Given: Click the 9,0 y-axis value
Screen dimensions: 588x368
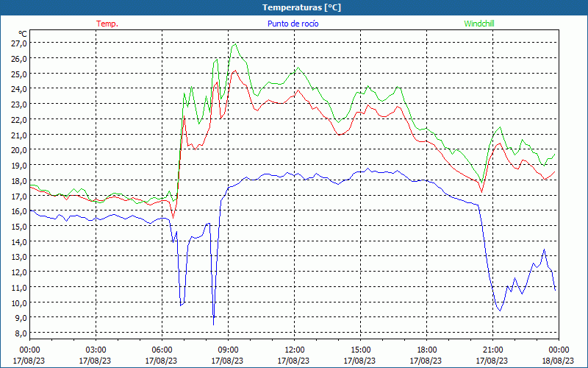Looking at the screenshot, I should coord(21,318).
